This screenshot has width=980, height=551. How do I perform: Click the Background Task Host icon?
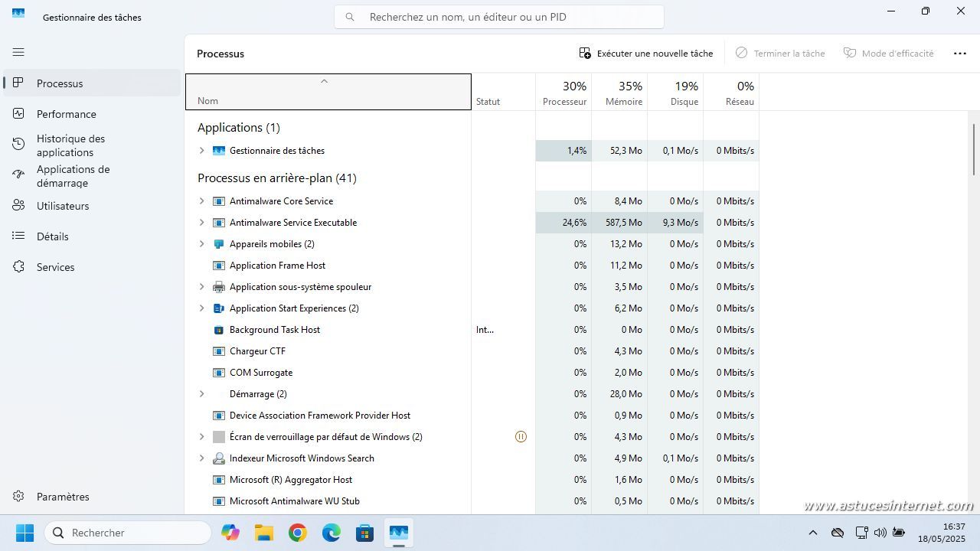219,330
